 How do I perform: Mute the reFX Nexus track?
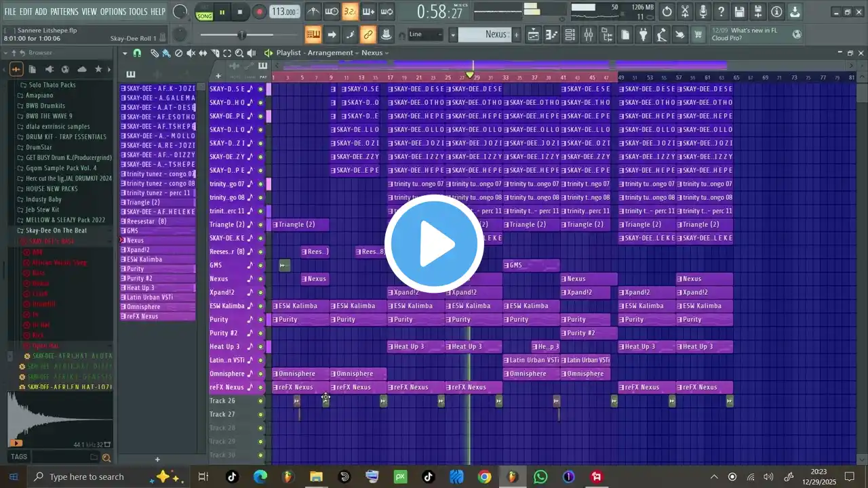pyautogui.click(x=260, y=387)
